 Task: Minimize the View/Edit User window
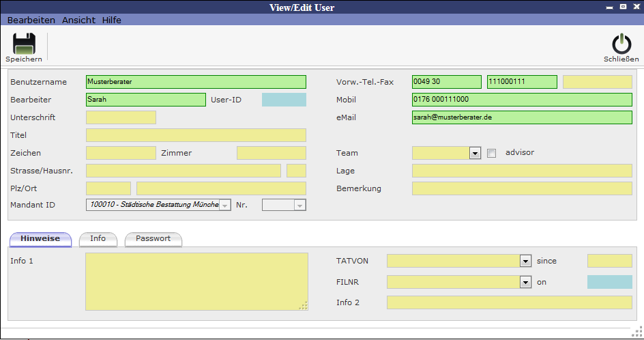point(609,7)
